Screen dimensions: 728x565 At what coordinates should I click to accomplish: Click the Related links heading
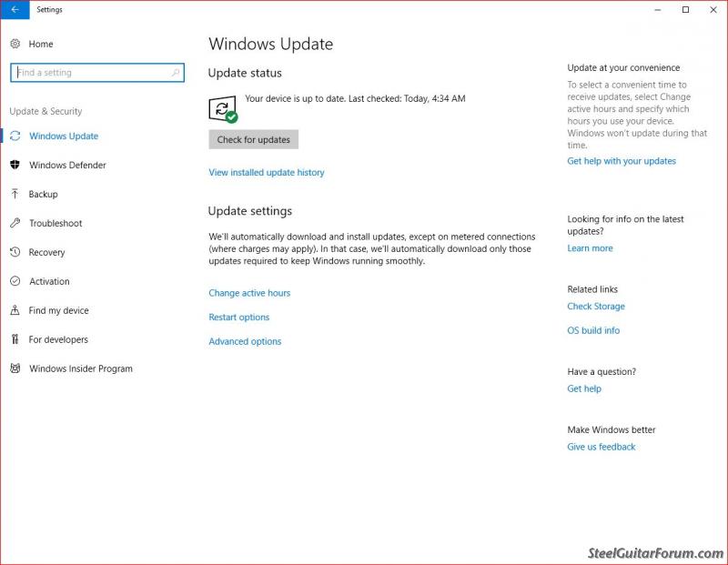click(592, 289)
